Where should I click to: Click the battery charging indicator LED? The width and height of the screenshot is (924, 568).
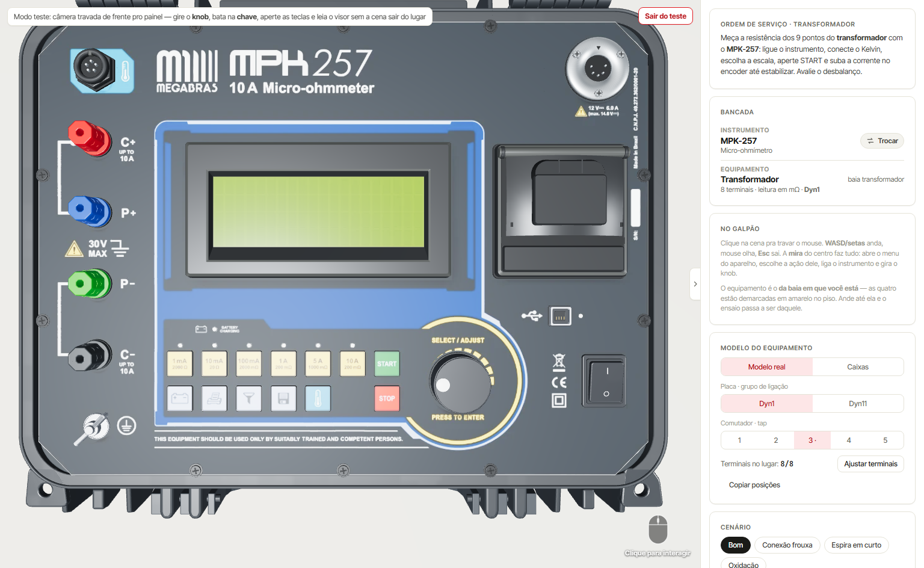click(215, 329)
